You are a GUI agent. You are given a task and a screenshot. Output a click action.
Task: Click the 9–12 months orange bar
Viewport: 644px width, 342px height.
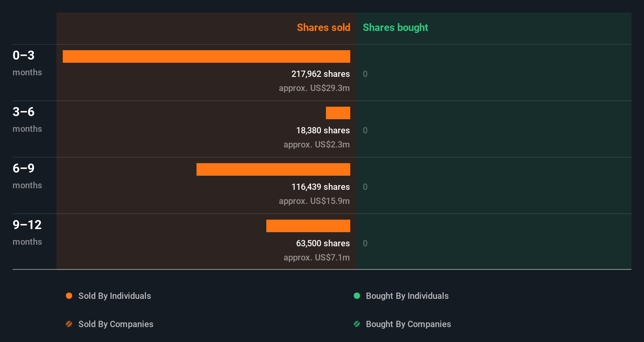pos(308,226)
